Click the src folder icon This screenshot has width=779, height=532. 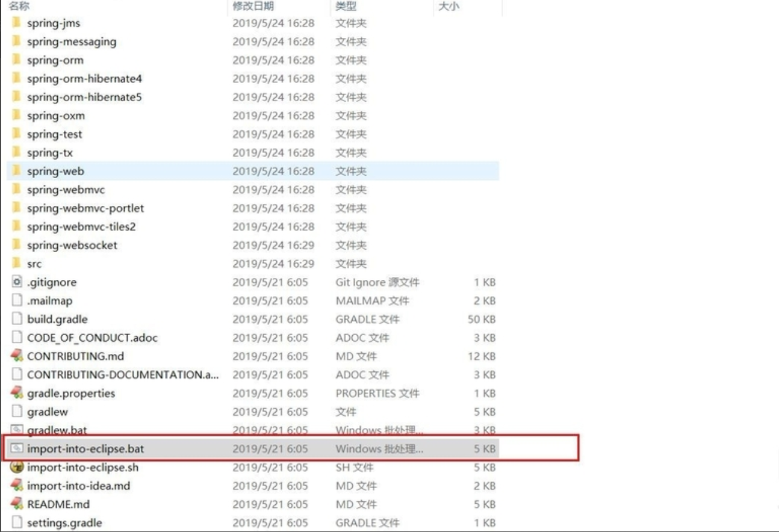coord(16,264)
